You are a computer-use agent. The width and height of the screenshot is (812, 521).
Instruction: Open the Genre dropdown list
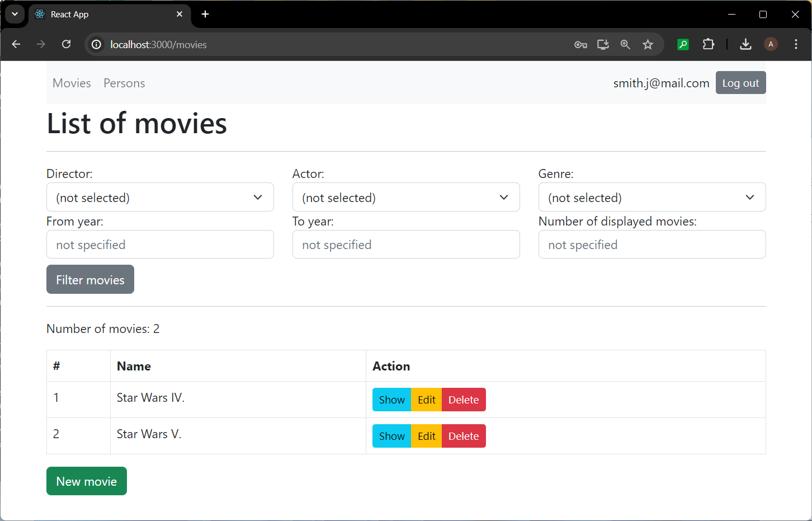pyautogui.click(x=652, y=197)
